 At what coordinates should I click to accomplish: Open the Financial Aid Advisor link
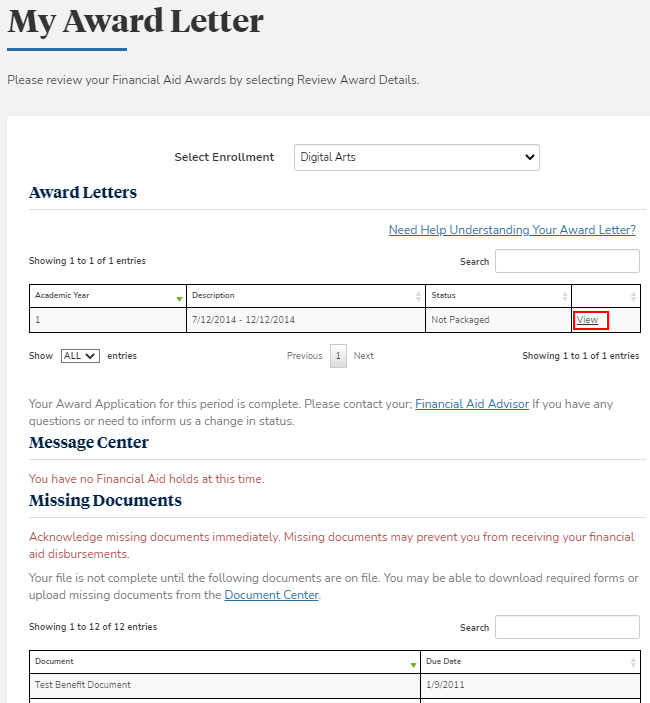point(472,404)
